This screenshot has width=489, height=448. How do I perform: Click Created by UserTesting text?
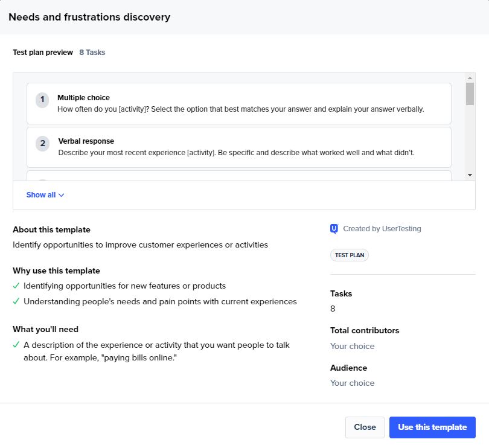[x=382, y=229]
